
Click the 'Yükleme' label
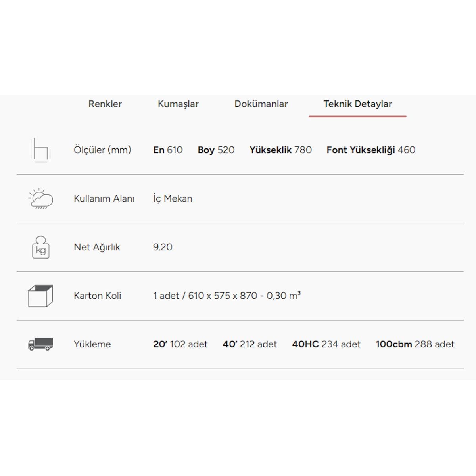point(92,344)
